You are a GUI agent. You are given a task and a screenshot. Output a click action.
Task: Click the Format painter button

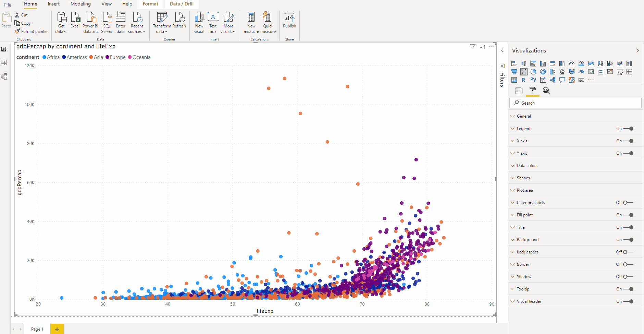coord(32,32)
